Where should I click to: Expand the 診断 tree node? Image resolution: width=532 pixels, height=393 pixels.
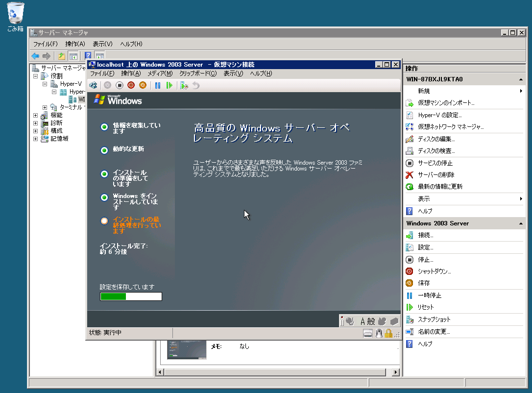(35, 123)
